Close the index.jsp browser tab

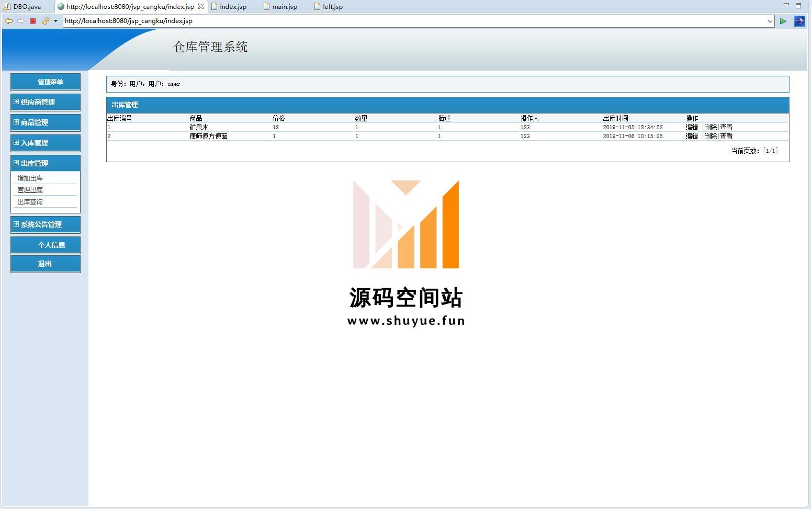click(201, 6)
